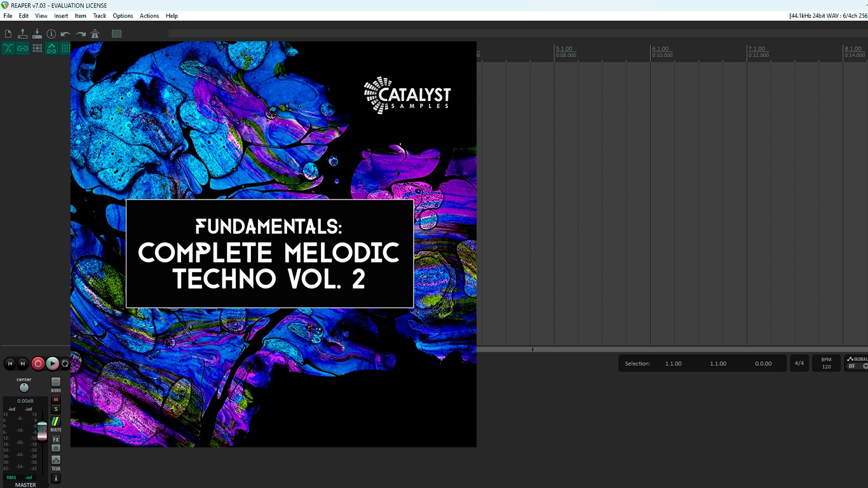Undo the last action with the toolbar arrow
The height and width of the screenshot is (488, 868).
pos(65,34)
